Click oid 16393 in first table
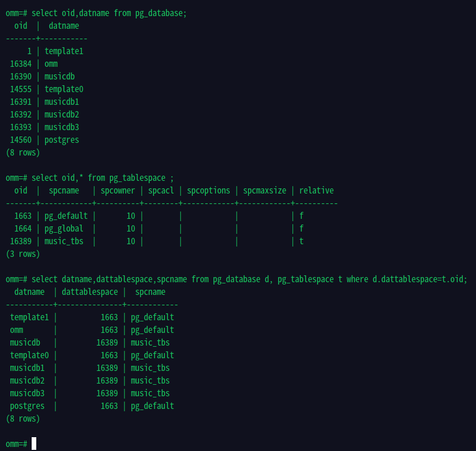Viewport: 476px width, 451px height. click(x=21, y=127)
